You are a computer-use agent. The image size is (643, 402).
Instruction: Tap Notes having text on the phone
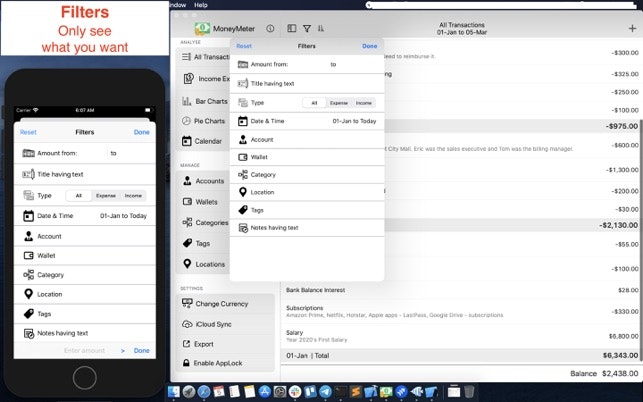(85, 333)
